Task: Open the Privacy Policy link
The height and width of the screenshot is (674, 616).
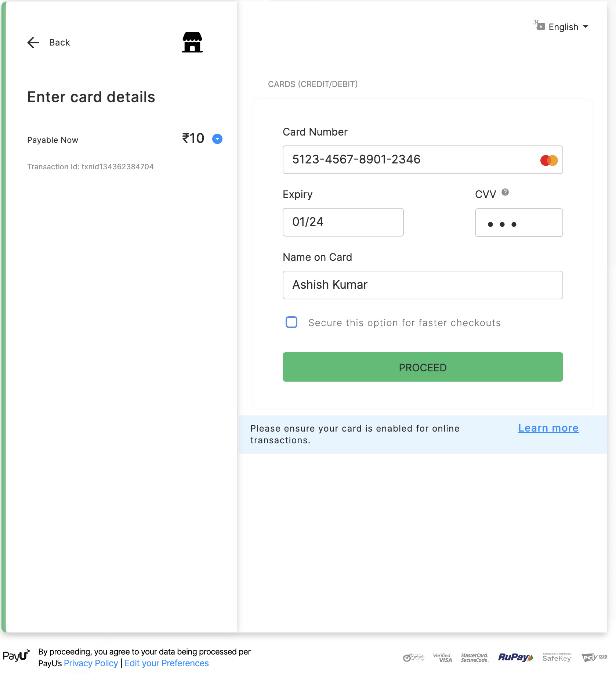Action: [91, 663]
